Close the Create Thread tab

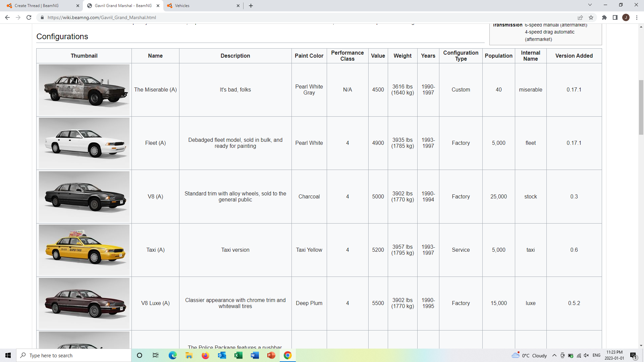[x=78, y=6]
